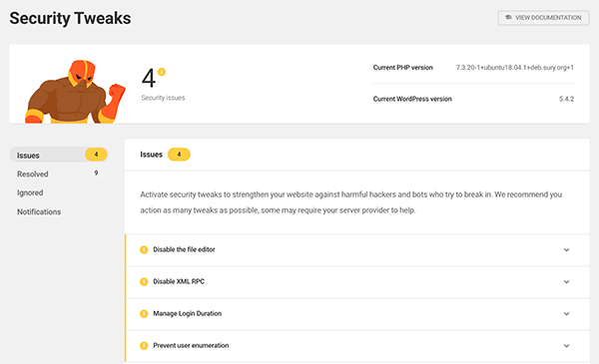Click the Resolved count number 9
The width and height of the screenshot is (599, 364).
[96, 174]
